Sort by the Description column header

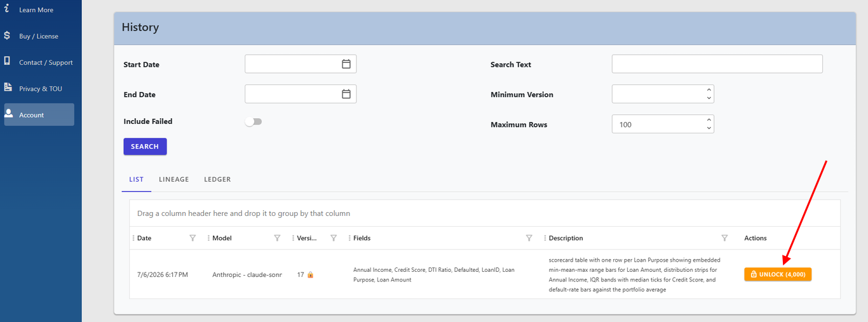[x=566, y=238]
